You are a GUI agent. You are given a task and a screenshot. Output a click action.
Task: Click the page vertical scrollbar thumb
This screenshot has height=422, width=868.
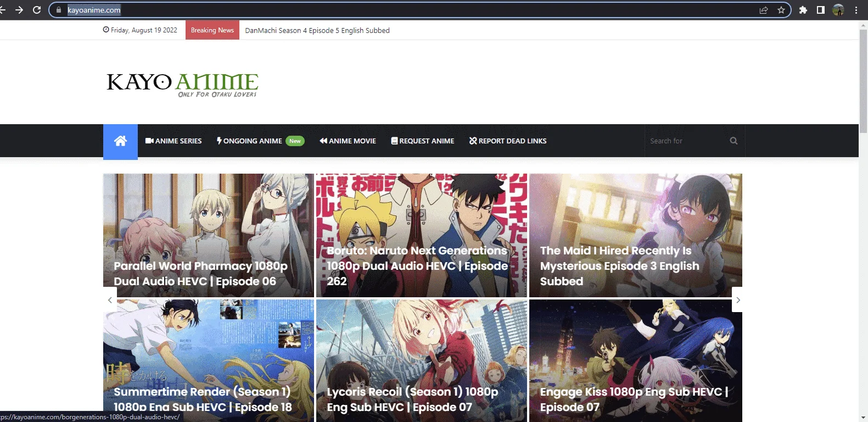pyautogui.click(x=863, y=81)
